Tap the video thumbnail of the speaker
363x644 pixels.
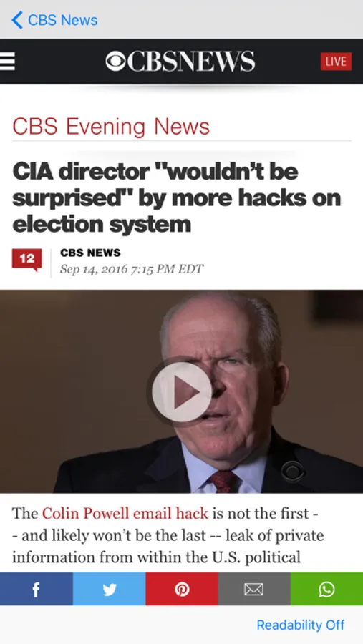[181, 391]
